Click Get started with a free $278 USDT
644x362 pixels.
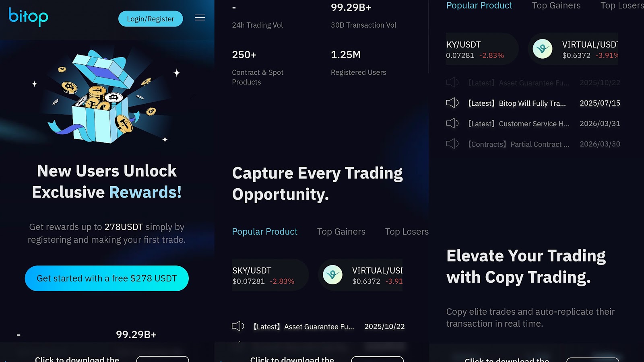coord(107,278)
